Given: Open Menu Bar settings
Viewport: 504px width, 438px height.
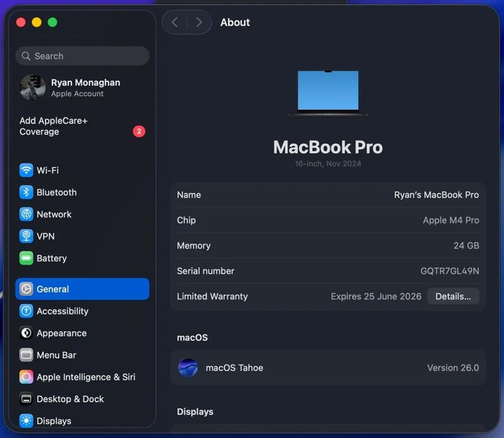Looking at the screenshot, I should click(57, 355).
